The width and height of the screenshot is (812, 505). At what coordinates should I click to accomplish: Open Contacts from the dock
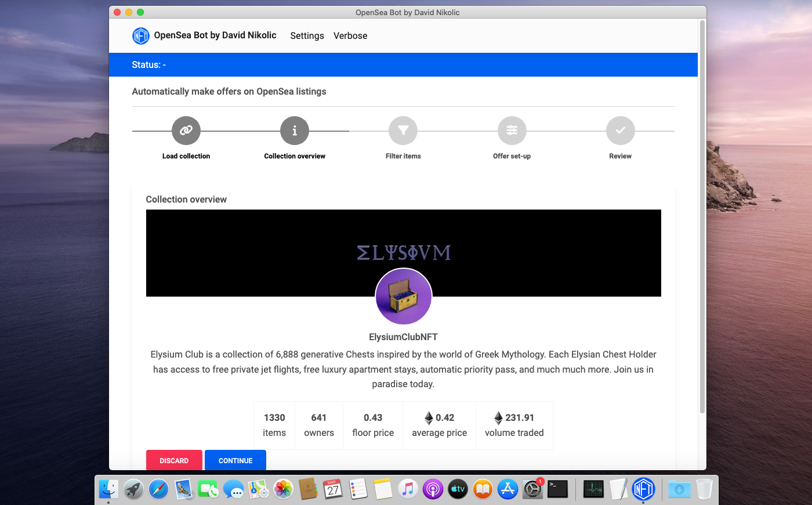(x=308, y=489)
